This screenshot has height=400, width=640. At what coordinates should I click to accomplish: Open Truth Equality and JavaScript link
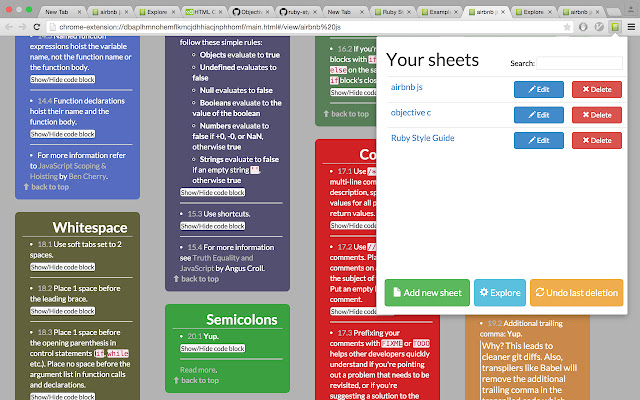tap(216, 263)
